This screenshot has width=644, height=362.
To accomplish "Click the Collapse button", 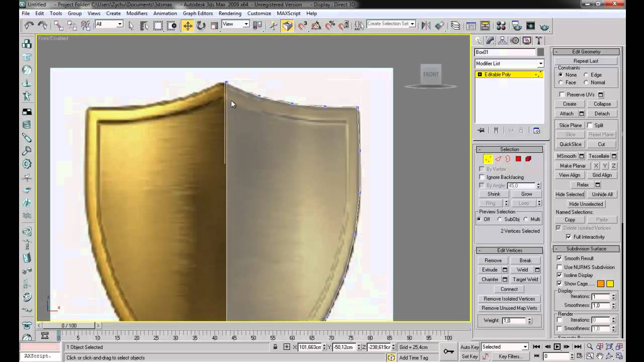I will pyautogui.click(x=602, y=104).
